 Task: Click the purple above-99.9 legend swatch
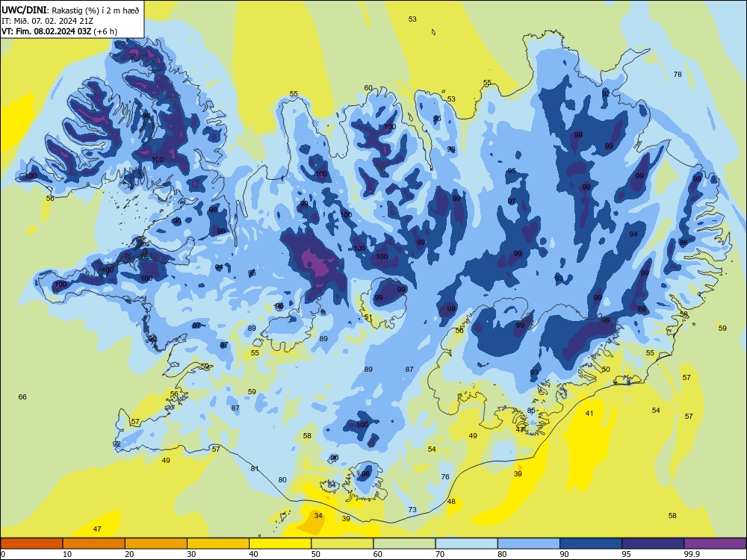coord(715,544)
